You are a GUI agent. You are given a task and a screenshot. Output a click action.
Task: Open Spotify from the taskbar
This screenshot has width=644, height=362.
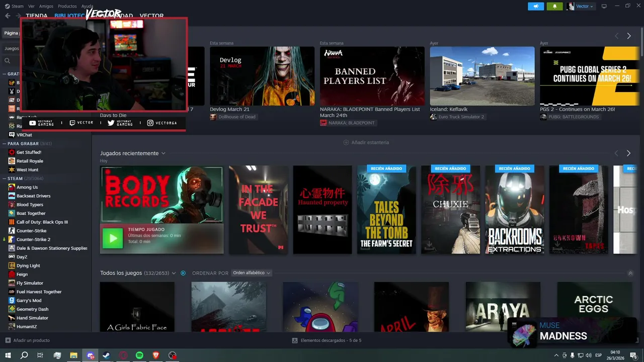click(x=139, y=355)
